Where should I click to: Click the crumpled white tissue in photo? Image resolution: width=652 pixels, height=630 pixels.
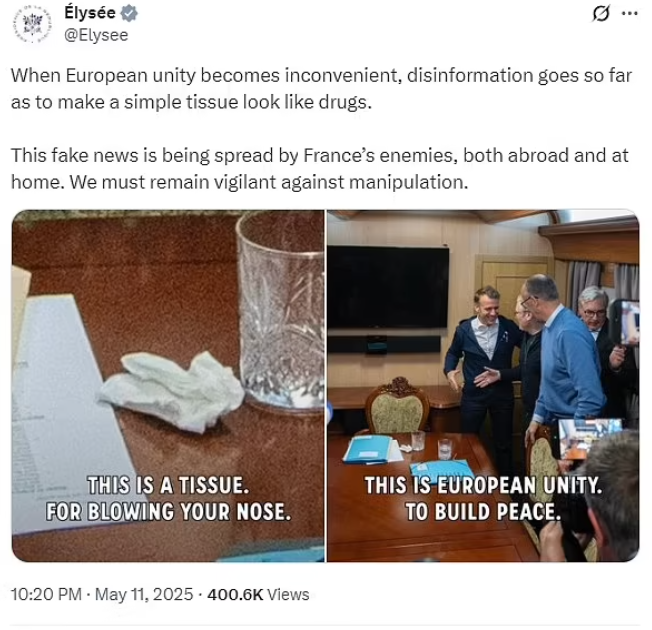171,391
